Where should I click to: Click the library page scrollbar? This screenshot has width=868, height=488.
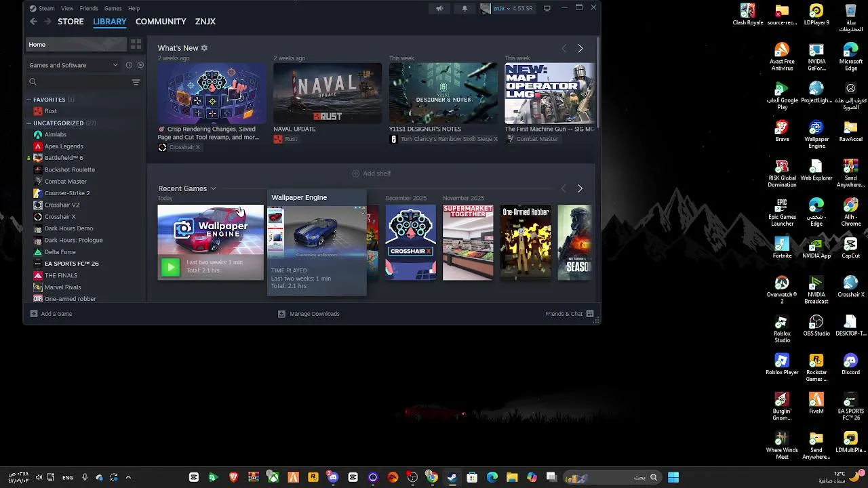pos(598,81)
